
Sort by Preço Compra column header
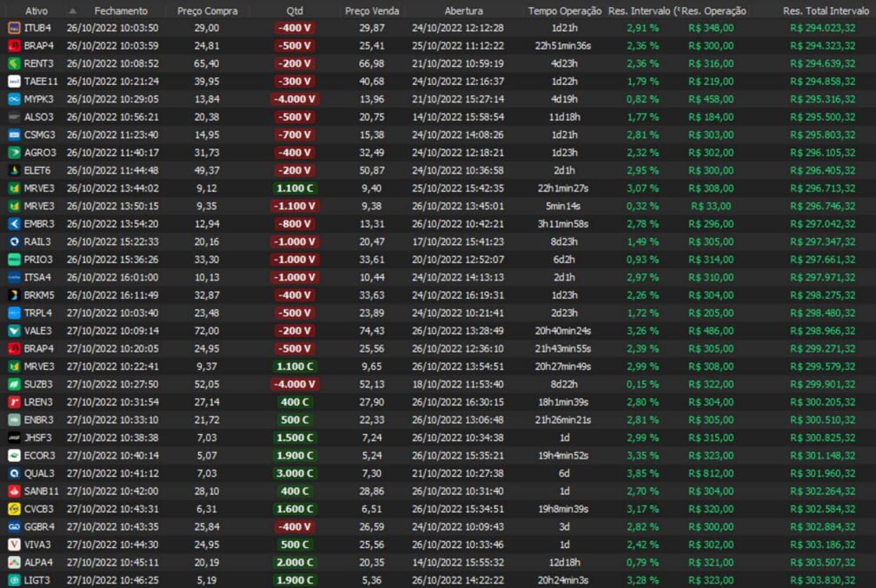207,11
